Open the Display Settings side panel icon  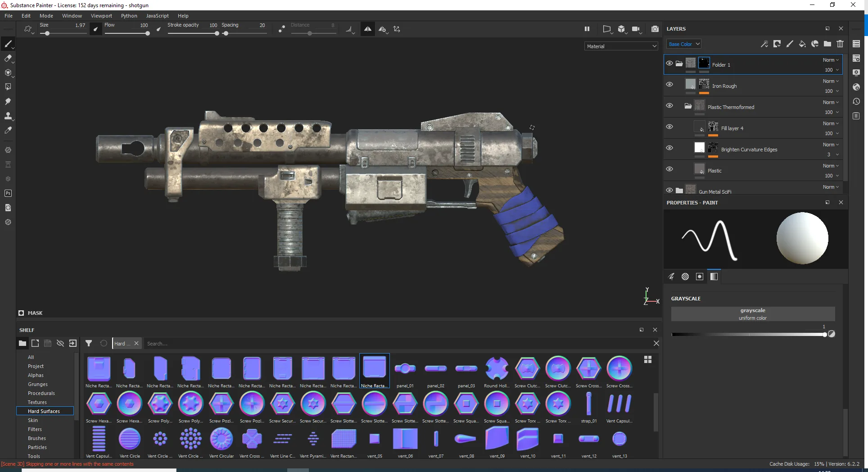click(856, 73)
